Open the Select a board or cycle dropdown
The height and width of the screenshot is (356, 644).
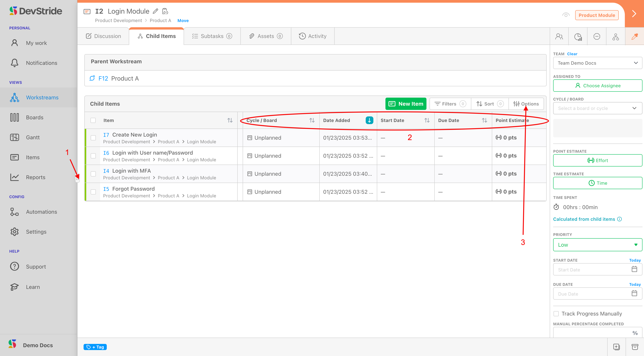(597, 108)
